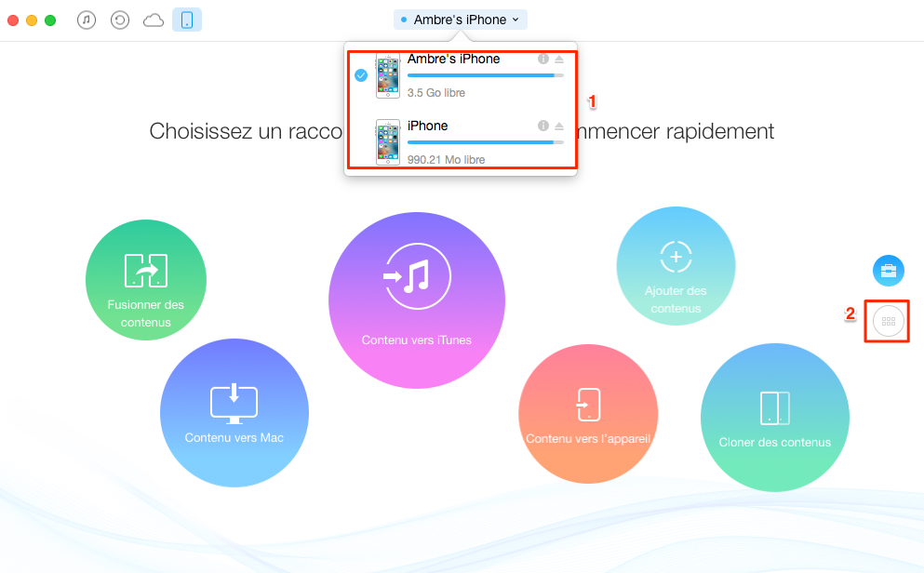Click the 990.21 Mo libre text
924x573 pixels.
point(446,160)
